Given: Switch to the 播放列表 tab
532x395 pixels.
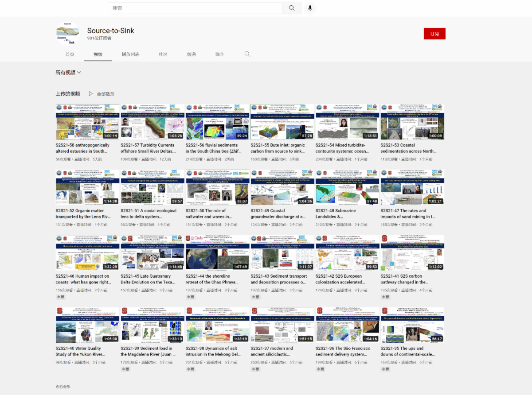Looking at the screenshot, I should (x=130, y=54).
